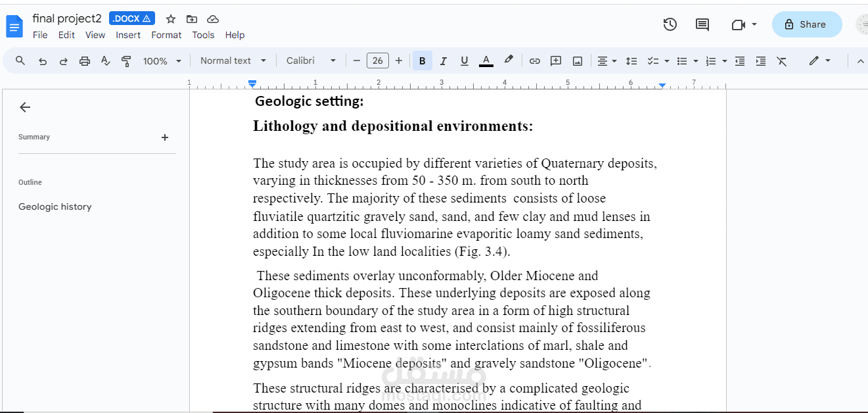Toggle bold formatting
868x413 pixels.
coord(422,61)
